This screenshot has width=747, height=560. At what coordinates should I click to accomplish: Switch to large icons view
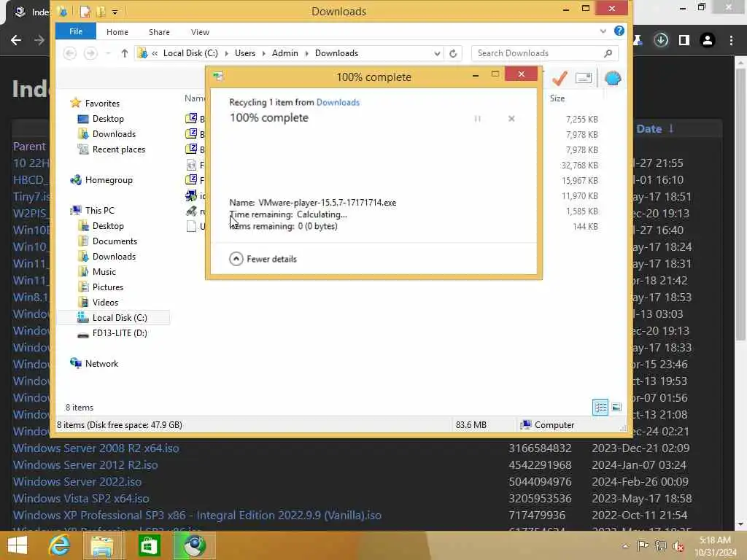point(616,407)
